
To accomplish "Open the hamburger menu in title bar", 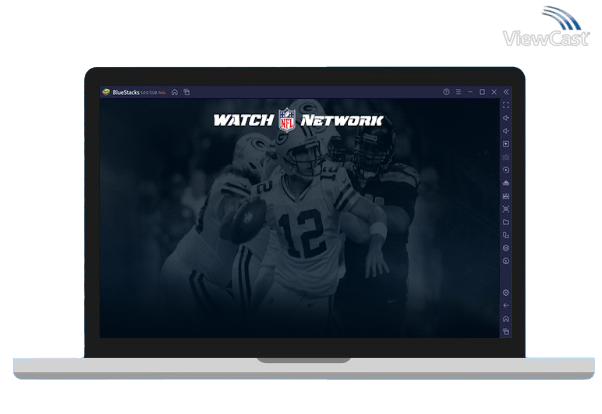I will click(458, 92).
